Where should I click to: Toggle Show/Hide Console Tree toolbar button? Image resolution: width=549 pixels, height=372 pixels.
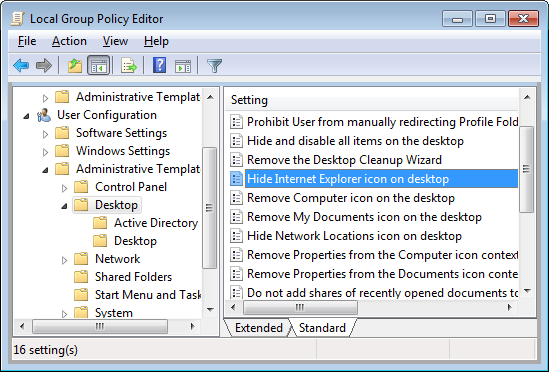99,66
